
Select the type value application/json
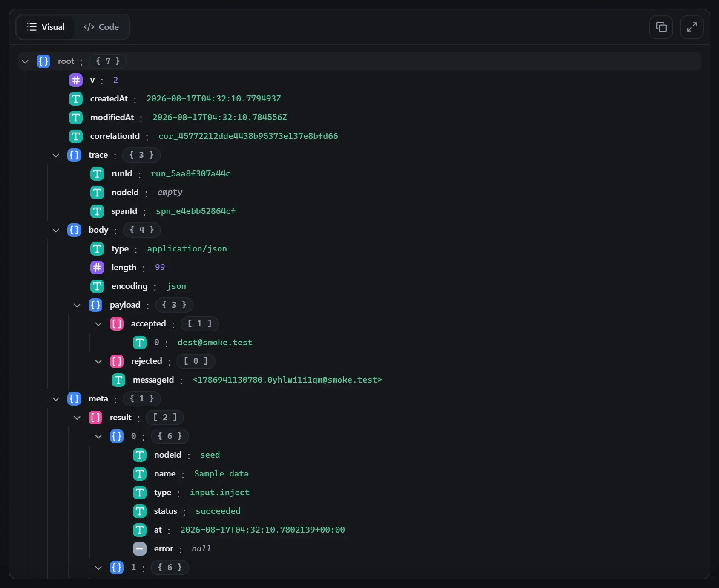click(x=187, y=249)
